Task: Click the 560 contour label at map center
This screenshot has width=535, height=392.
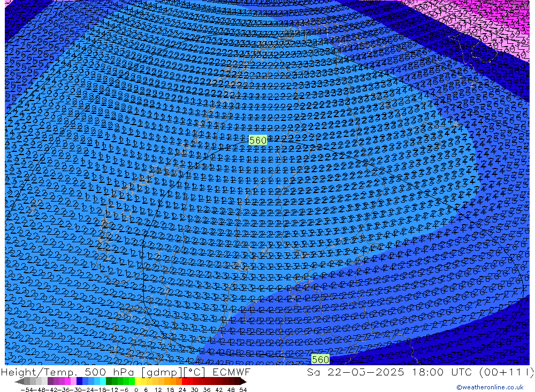Action: (258, 140)
